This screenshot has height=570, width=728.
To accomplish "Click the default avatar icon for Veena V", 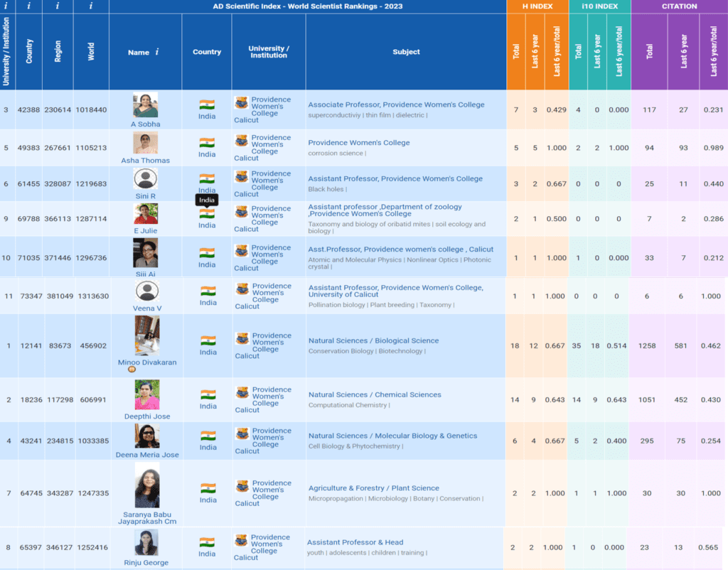I will pyautogui.click(x=147, y=291).
